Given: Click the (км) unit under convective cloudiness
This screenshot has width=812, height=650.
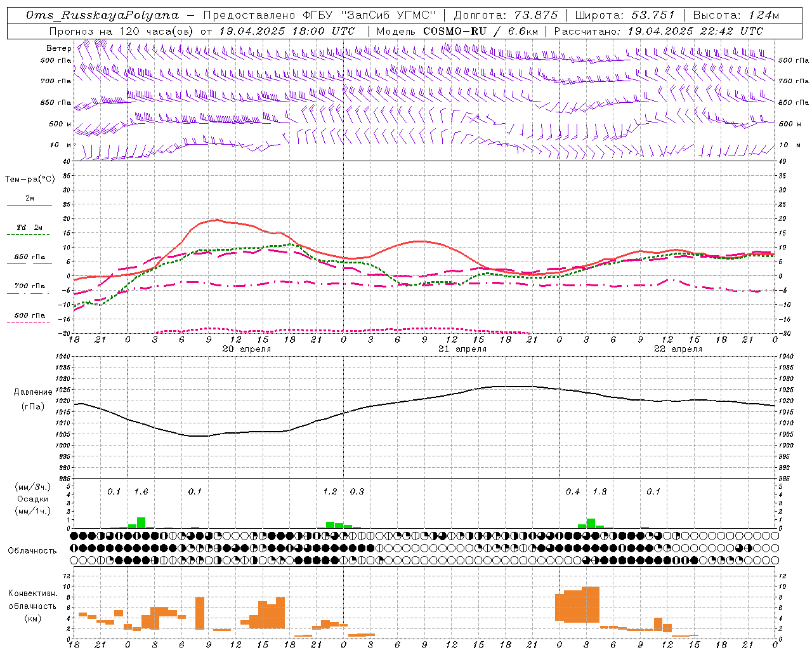Looking at the screenshot, I should (x=33, y=618).
